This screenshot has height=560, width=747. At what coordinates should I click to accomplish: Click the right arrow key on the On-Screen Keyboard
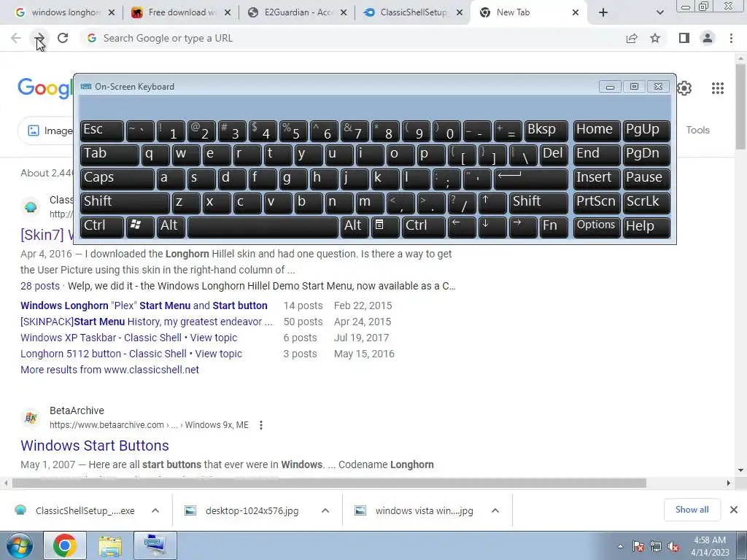click(522, 227)
